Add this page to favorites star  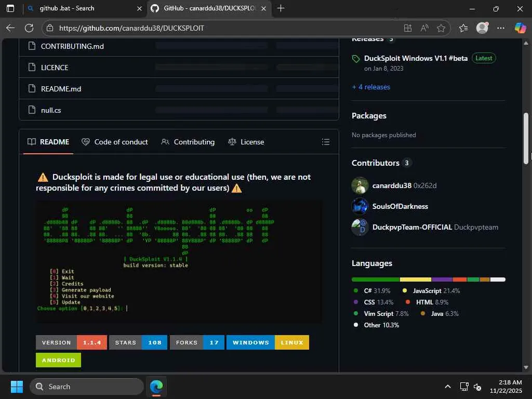(x=441, y=28)
